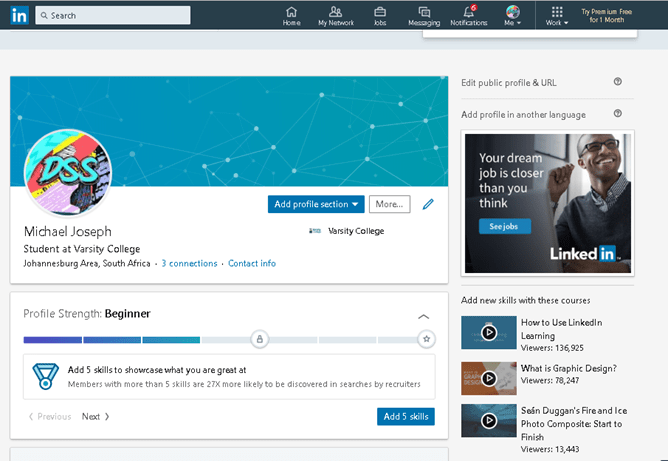This screenshot has width=668, height=461.
Task: Click the search magnifier icon
Action: pos(44,15)
